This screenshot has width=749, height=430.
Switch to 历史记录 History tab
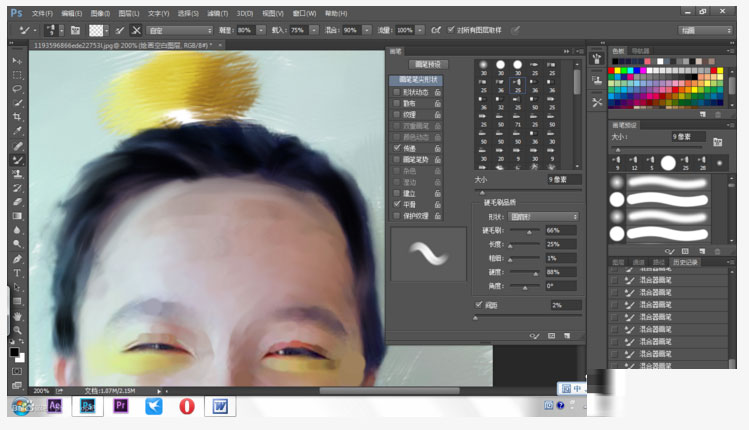(685, 262)
